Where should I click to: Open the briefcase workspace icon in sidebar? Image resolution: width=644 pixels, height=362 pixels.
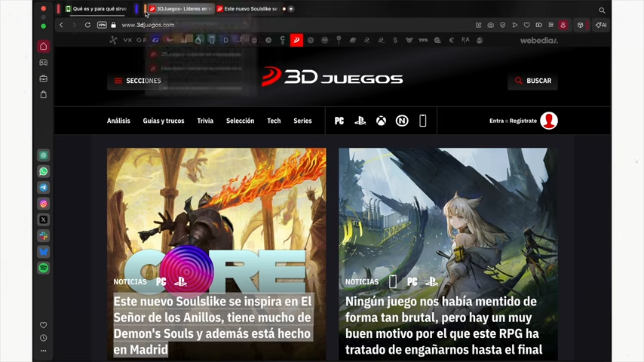pyautogui.click(x=44, y=78)
